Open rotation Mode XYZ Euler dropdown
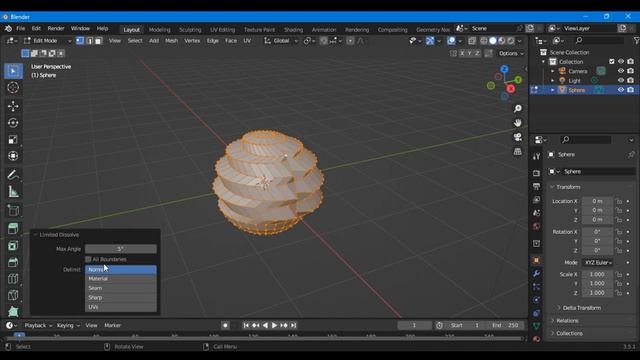This screenshot has height=360, width=640. point(598,262)
